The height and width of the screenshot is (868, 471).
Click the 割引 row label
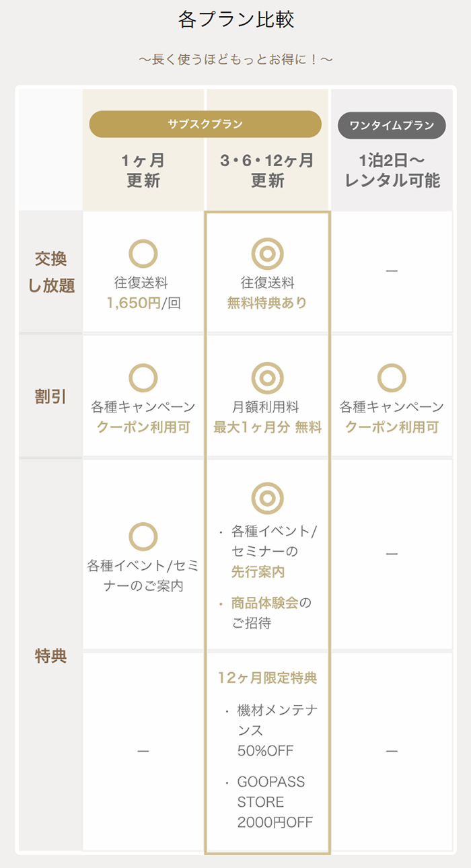coord(51,396)
